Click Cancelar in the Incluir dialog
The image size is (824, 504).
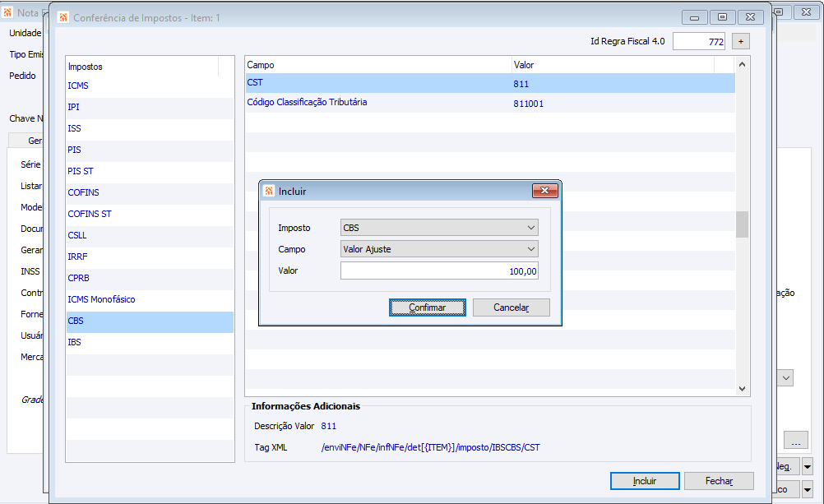coord(511,307)
